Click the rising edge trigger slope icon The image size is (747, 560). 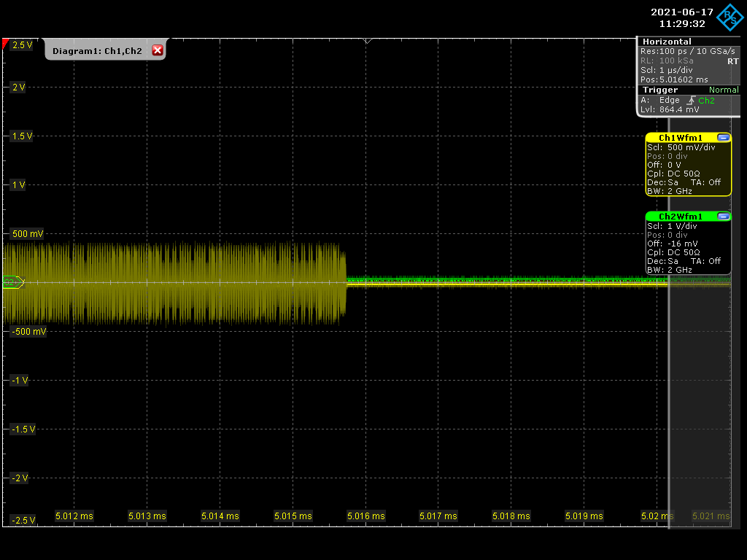[690, 100]
